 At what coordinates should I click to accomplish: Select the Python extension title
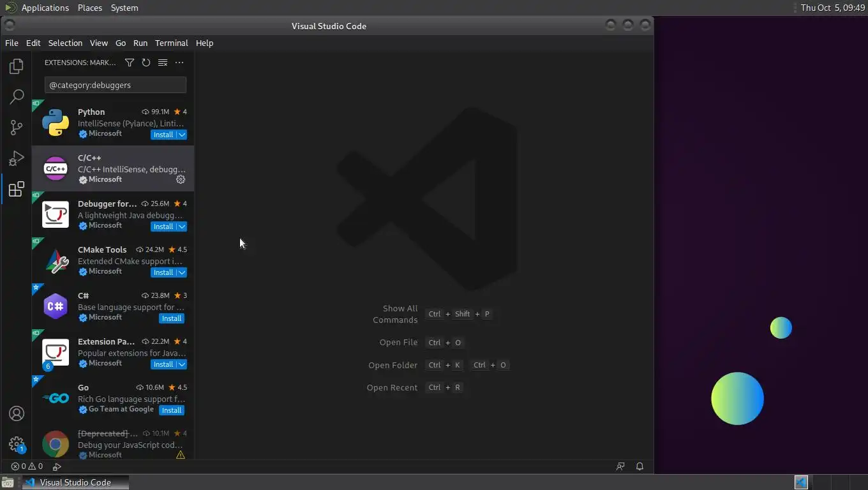91,112
